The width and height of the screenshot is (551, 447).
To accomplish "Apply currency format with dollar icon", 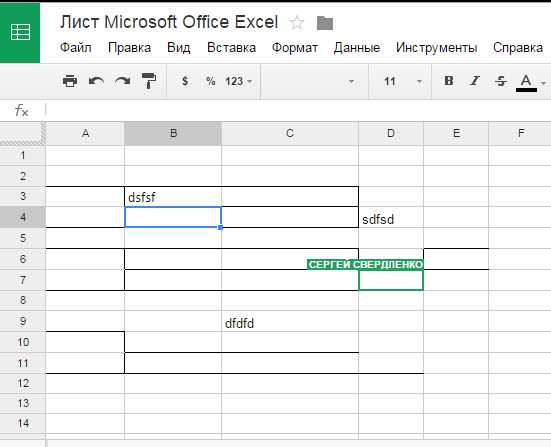I will [x=185, y=81].
